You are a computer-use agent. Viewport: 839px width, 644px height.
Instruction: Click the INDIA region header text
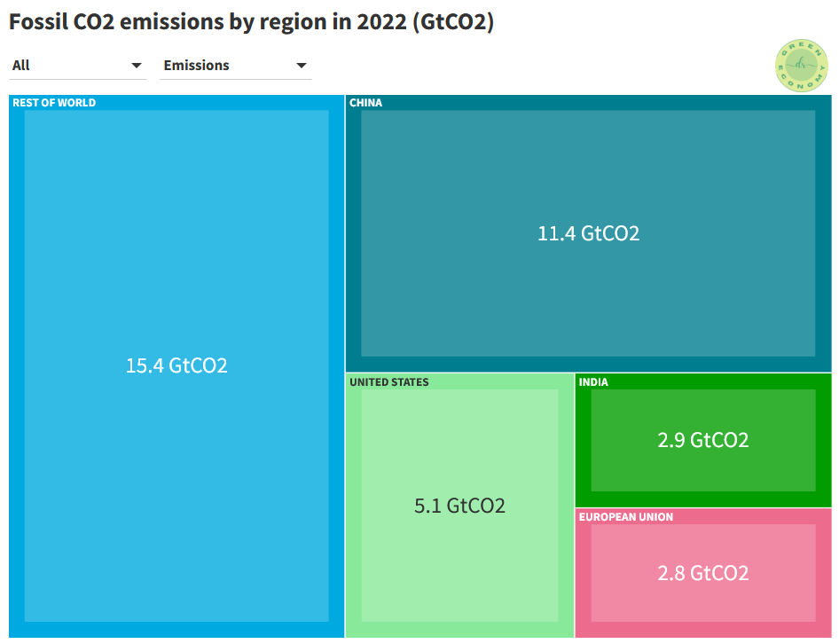click(x=592, y=381)
